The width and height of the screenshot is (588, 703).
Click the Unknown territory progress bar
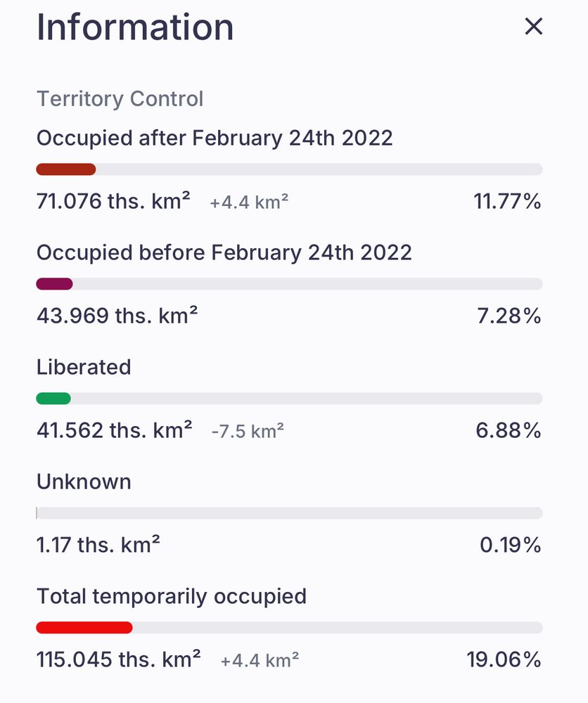tap(288, 513)
